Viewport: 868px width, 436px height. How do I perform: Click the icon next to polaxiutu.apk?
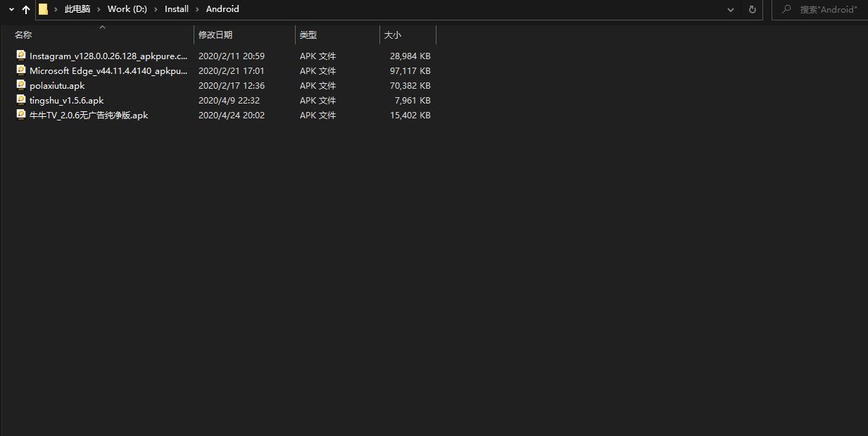pos(21,85)
